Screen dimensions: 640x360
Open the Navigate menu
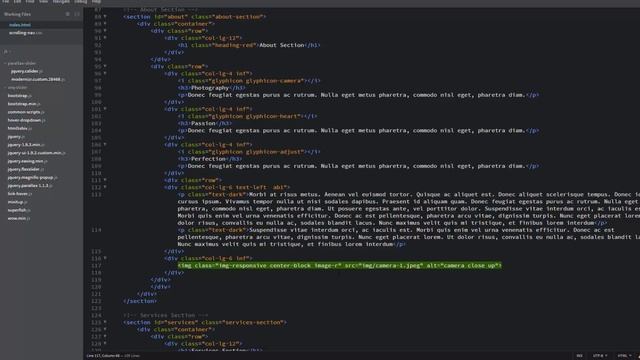[x=61, y=2]
